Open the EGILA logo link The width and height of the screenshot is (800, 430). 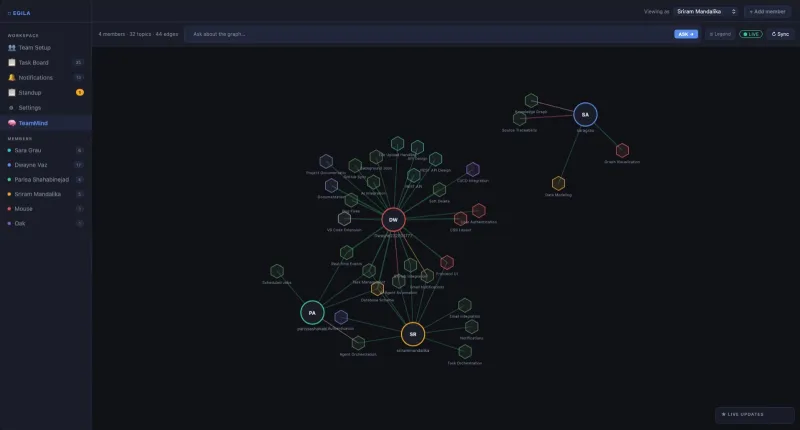[19, 13]
